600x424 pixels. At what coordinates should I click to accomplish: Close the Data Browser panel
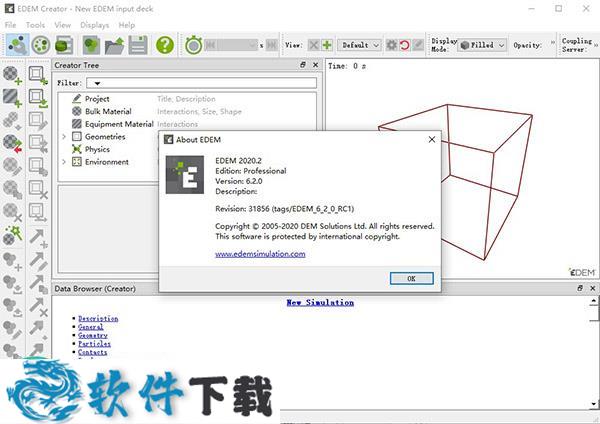coord(593,288)
